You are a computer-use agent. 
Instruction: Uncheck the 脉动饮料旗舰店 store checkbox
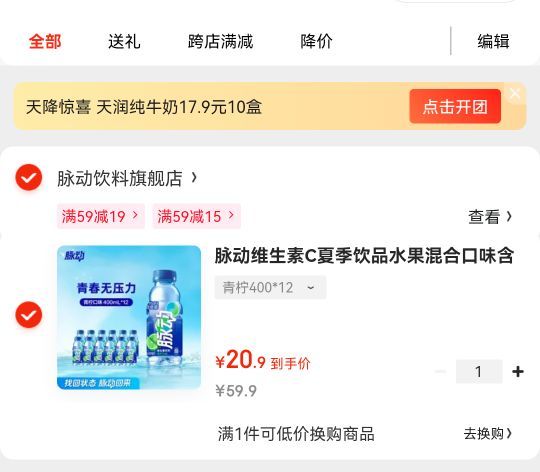coord(29,177)
